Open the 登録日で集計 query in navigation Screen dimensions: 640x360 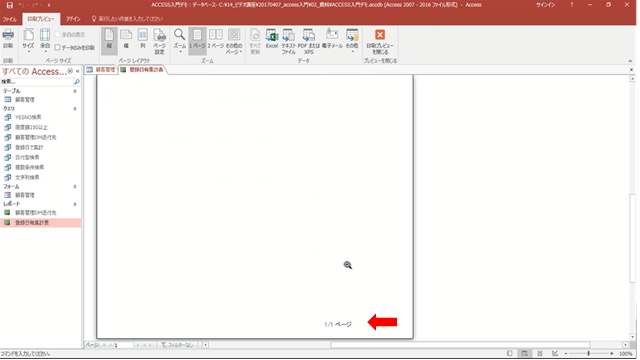click(x=29, y=147)
